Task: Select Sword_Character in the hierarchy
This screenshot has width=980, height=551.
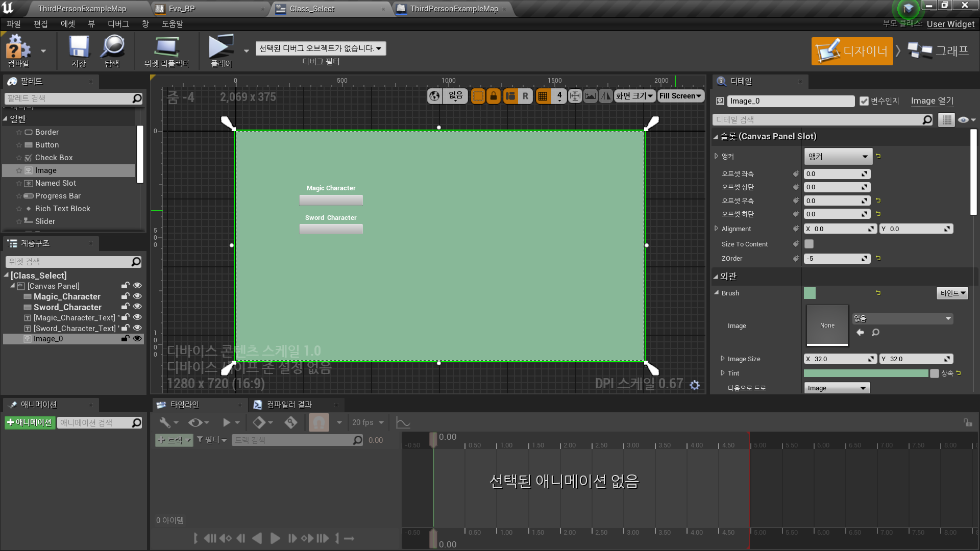Action: 67,307
